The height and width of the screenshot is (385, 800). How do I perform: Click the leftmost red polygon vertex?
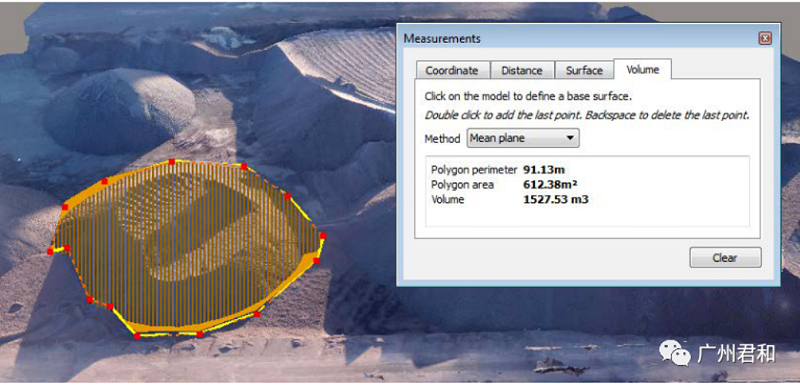(x=50, y=251)
